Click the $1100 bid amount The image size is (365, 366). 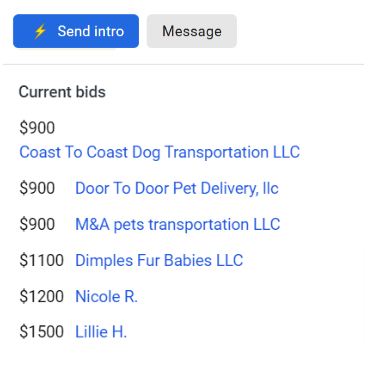pos(41,260)
